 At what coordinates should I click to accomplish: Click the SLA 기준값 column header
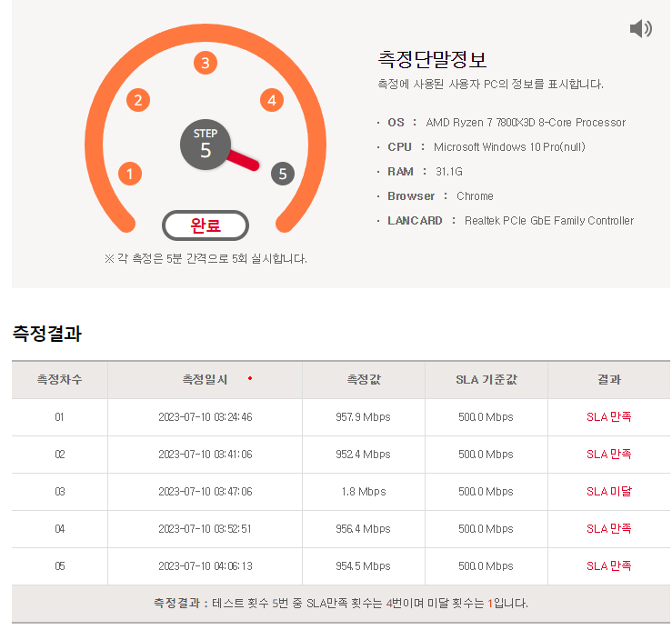tap(486, 380)
